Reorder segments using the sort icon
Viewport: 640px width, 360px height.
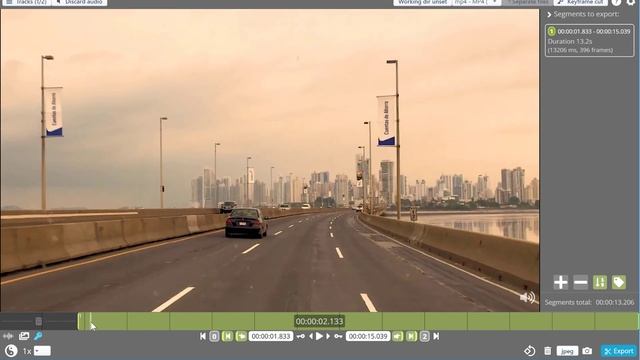coord(600,282)
